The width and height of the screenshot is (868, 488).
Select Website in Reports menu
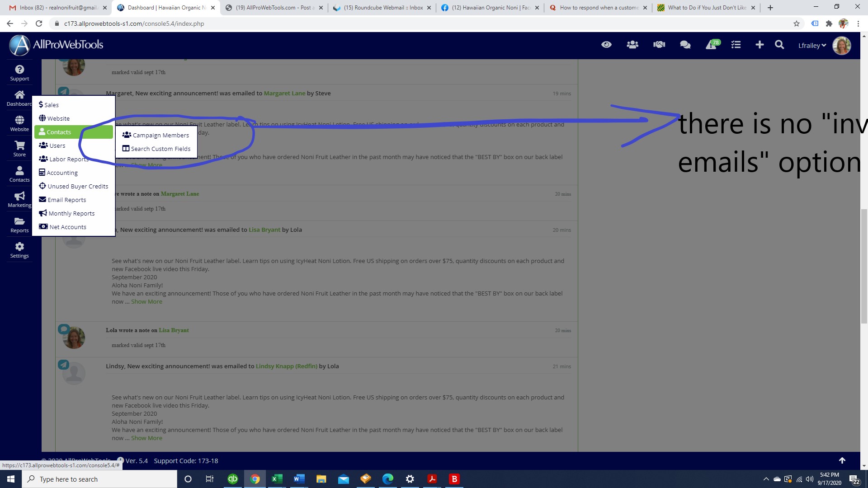[x=74, y=118]
